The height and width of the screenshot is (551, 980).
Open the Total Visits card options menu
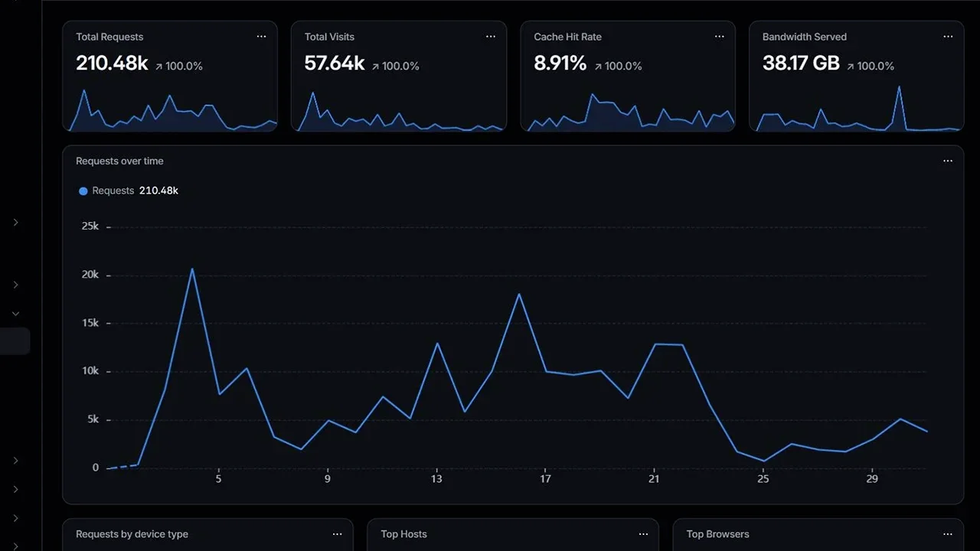tap(490, 37)
